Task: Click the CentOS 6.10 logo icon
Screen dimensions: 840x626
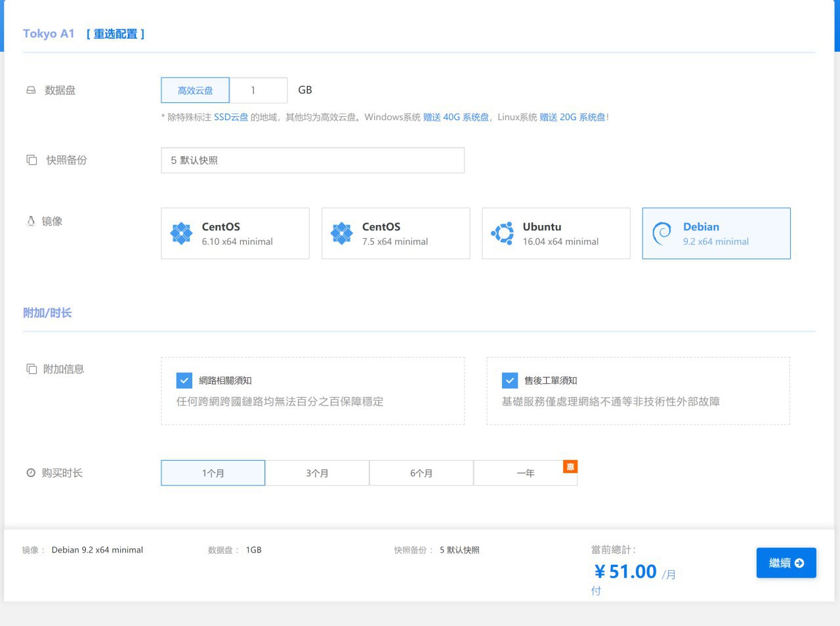Action: click(181, 234)
